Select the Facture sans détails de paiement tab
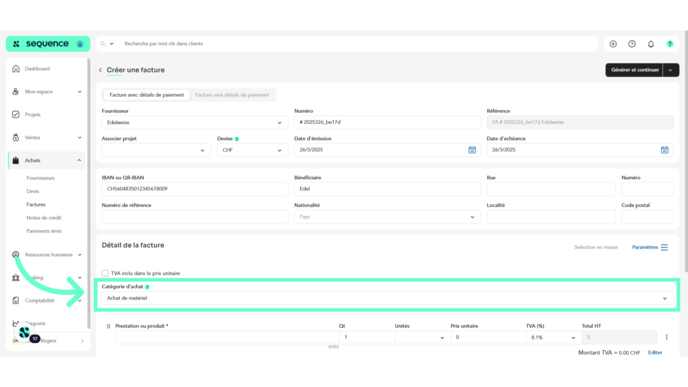The width and height of the screenshot is (688, 387). (x=232, y=95)
